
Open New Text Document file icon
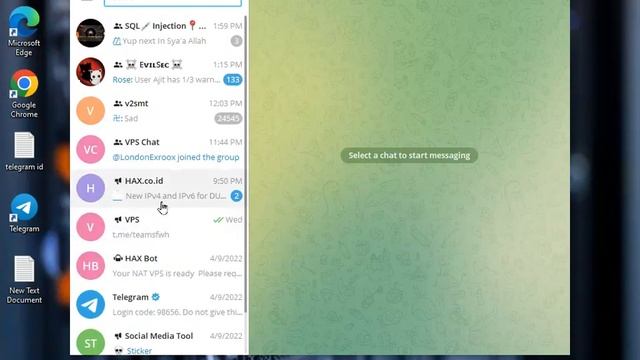tap(24, 280)
